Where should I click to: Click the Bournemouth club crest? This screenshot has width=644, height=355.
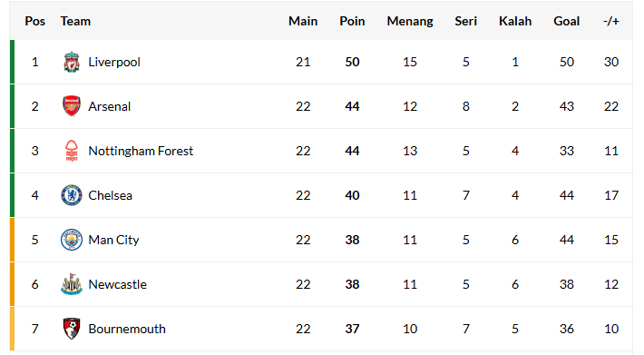pos(72,329)
